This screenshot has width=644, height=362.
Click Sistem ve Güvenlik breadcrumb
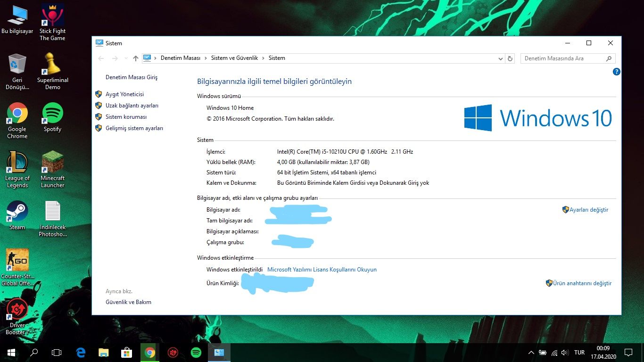tap(234, 58)
